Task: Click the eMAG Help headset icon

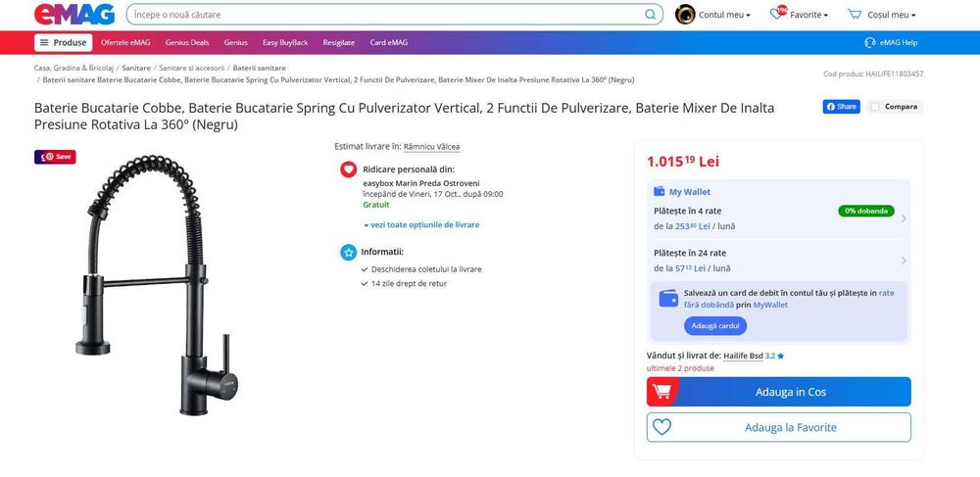Action: pyautogui.click(x=869, y=43)
